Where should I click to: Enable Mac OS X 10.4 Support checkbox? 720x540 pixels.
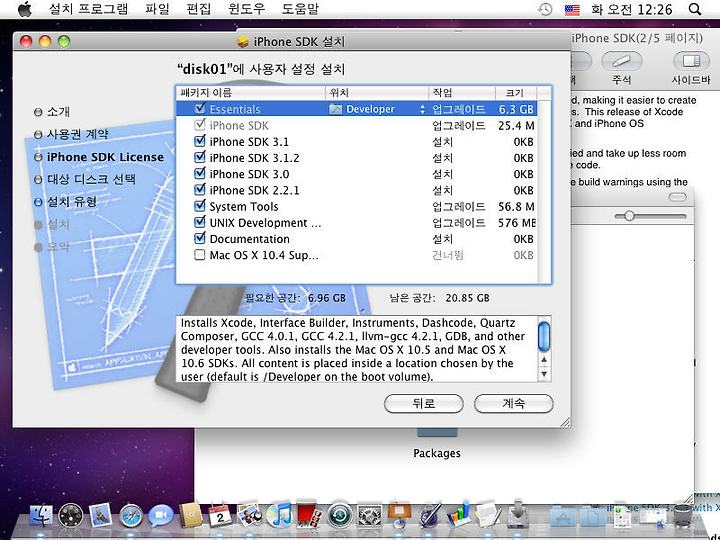coord(200,254)
